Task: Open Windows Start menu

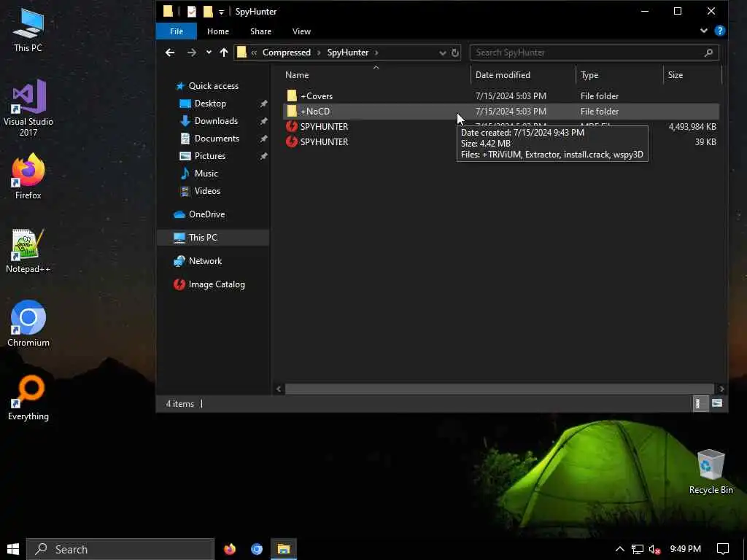Action: click(x=13, y=549)
